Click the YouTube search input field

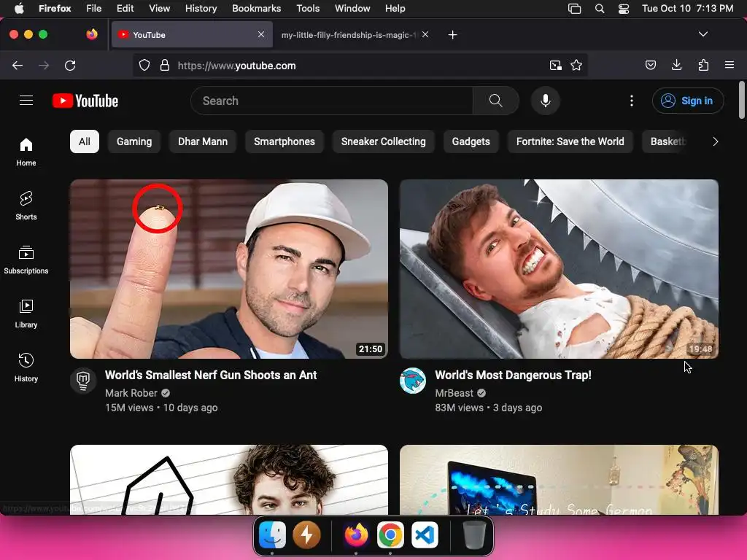[332, 101]
